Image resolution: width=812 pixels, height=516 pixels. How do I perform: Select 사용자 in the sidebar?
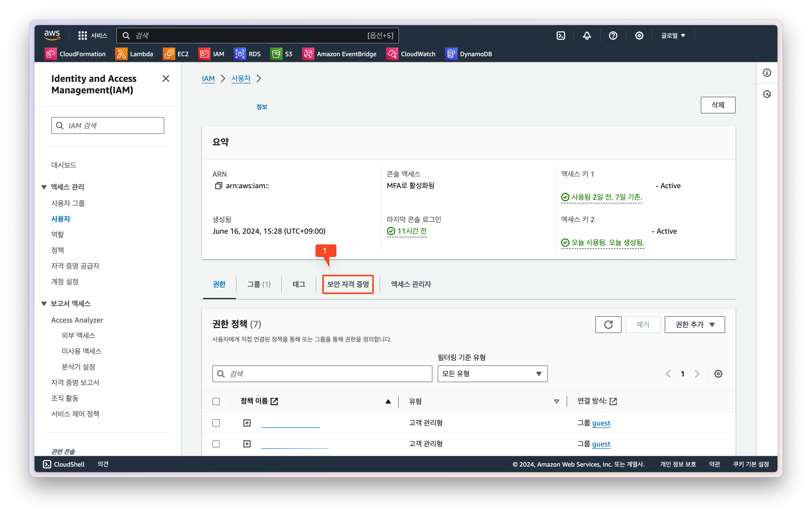click(x=61, y=219)
